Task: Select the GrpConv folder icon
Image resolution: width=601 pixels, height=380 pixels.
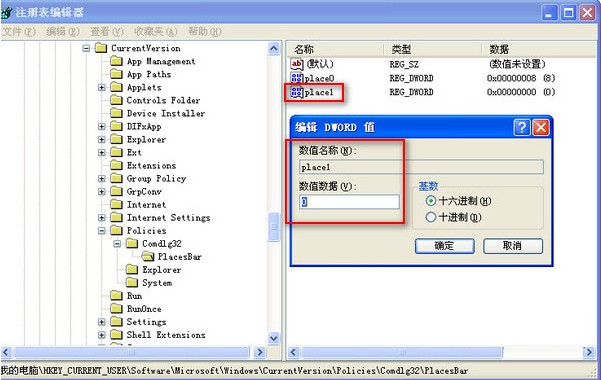Action: click(116, 191)
